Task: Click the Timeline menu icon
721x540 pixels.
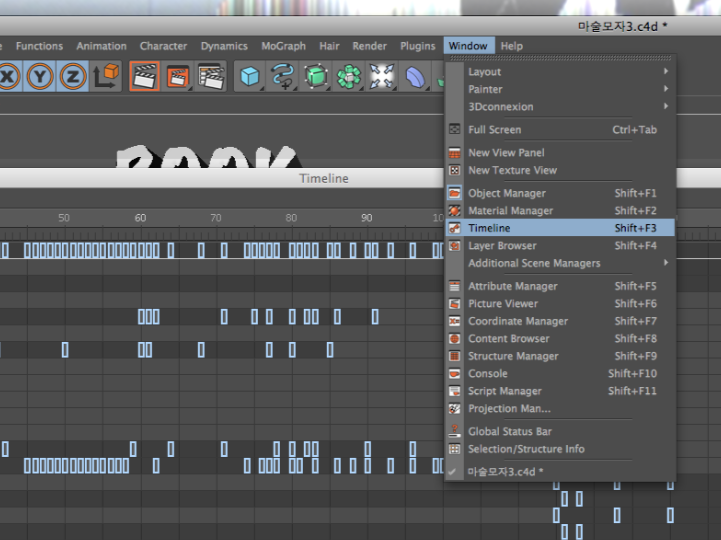Action: pyautogui.click(x=454, y=228)
